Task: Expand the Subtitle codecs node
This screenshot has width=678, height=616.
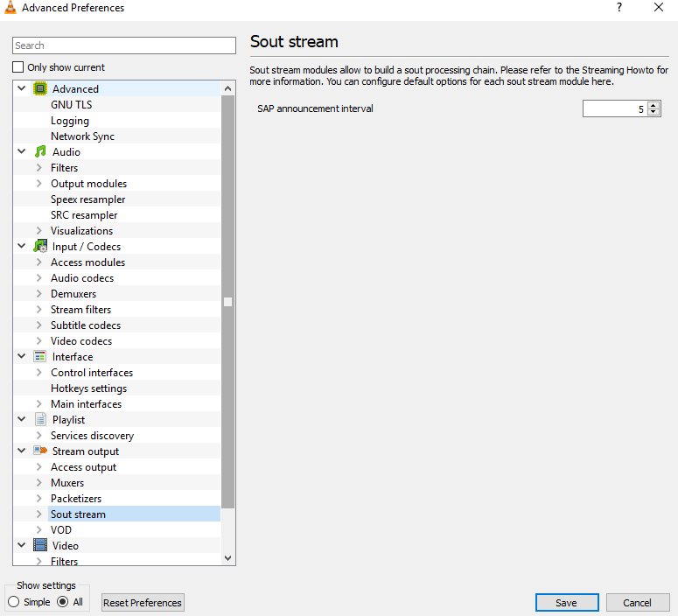Action: (38, 325)
